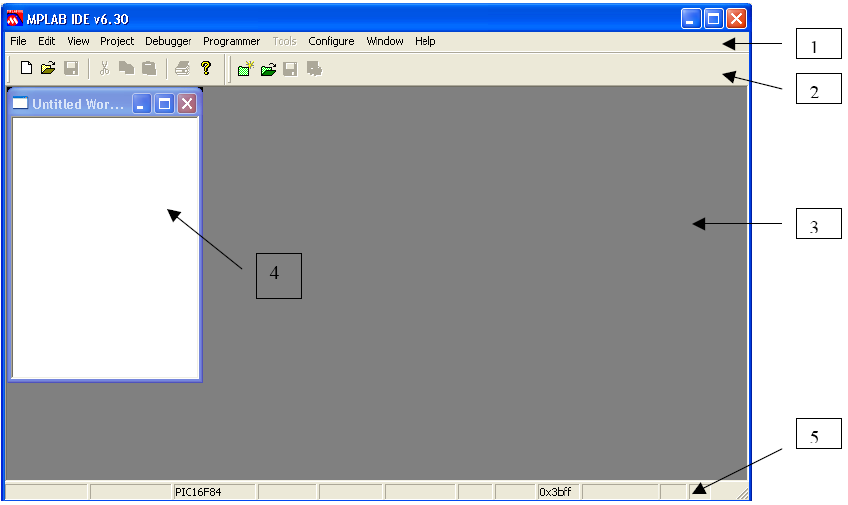The width and height of the screenshot is (848, 505).
Task: Minimize the Untitled Workspace window
Action: point(142,103)
